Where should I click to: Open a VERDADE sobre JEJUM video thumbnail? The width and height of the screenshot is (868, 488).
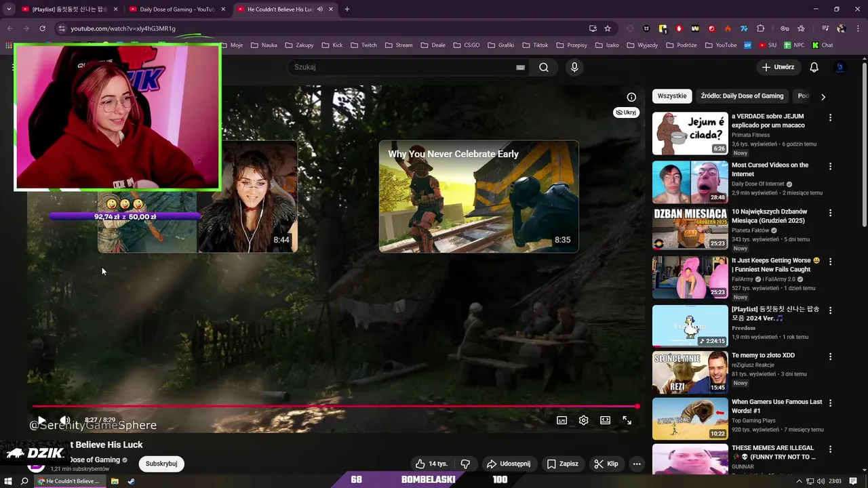click(690, 134)
